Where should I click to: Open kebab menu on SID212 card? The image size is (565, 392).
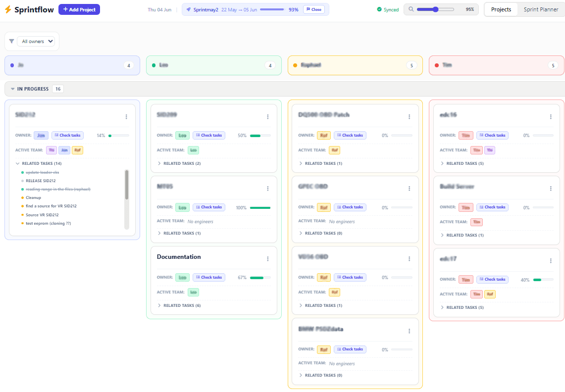point(126,117)
